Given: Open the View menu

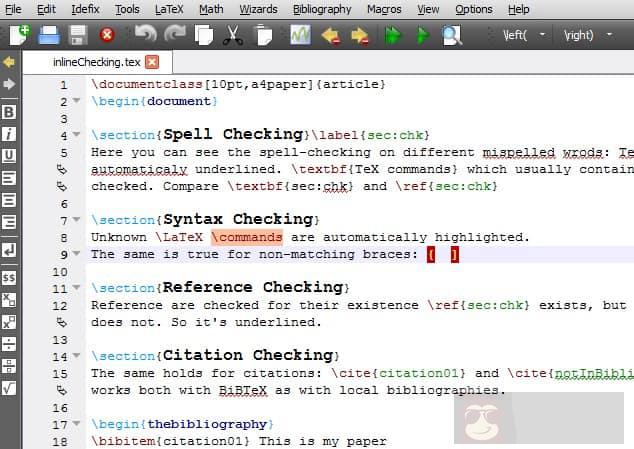Looking at the screenshot, I should [428, 9].
